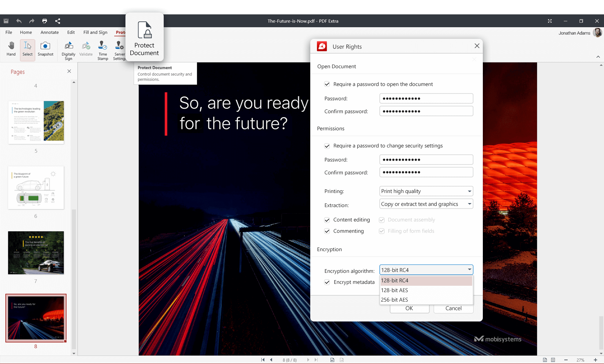
Task: Click Jonathan Adams profile avatar
Action: click(x=597, y=33)
